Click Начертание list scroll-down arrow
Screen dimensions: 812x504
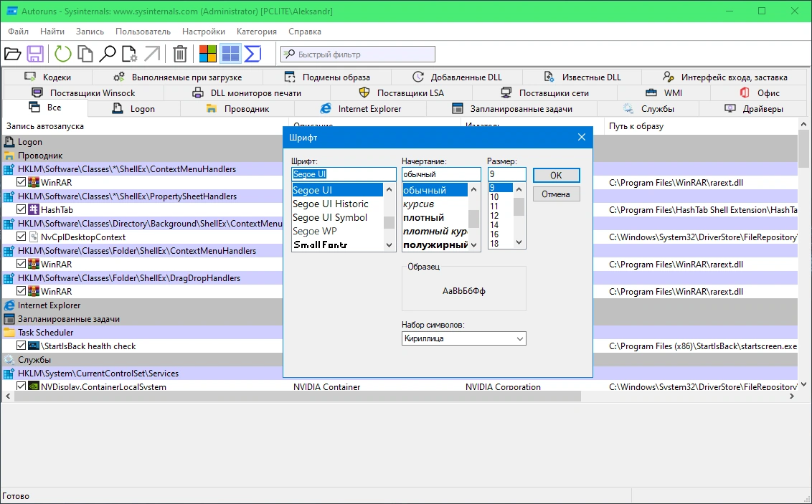[474, 245]
